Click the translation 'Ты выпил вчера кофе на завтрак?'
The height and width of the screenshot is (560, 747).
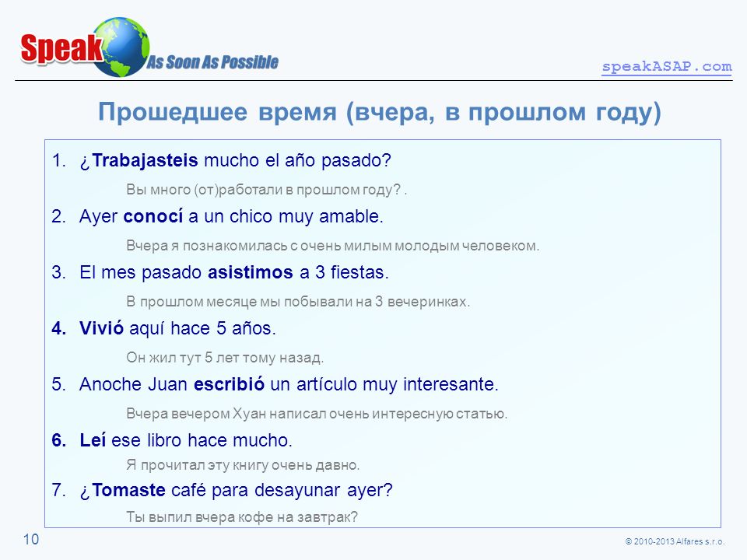coord(242,517)
